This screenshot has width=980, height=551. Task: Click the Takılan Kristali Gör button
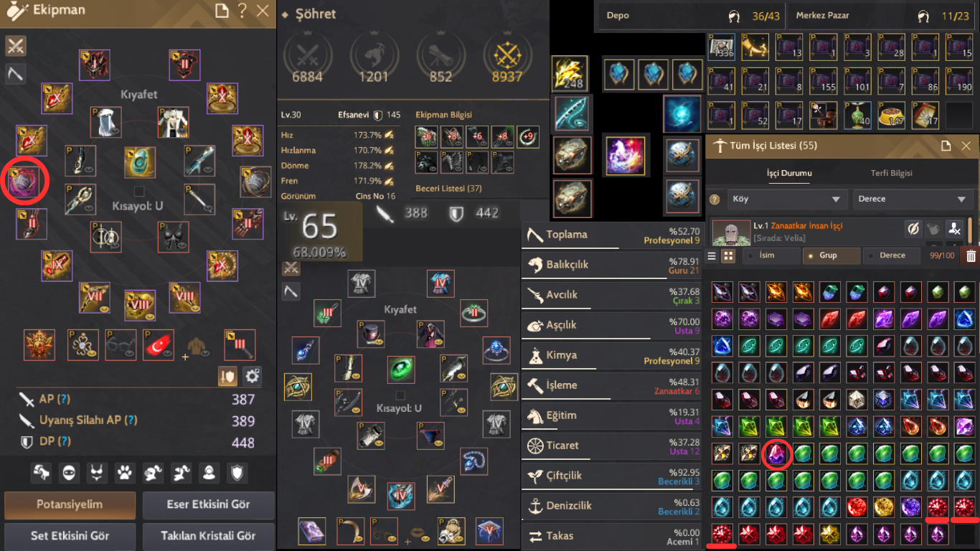coord(208,536)
